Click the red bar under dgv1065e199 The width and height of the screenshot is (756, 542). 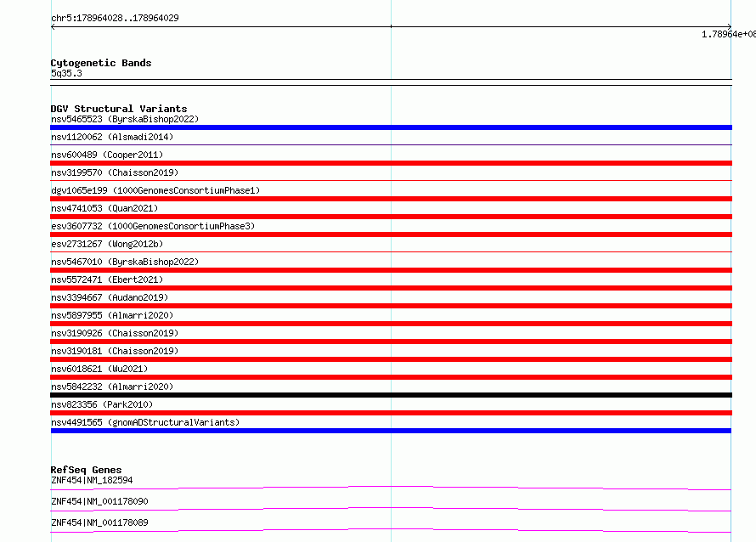pyautogui.click(x=391, y=199)
